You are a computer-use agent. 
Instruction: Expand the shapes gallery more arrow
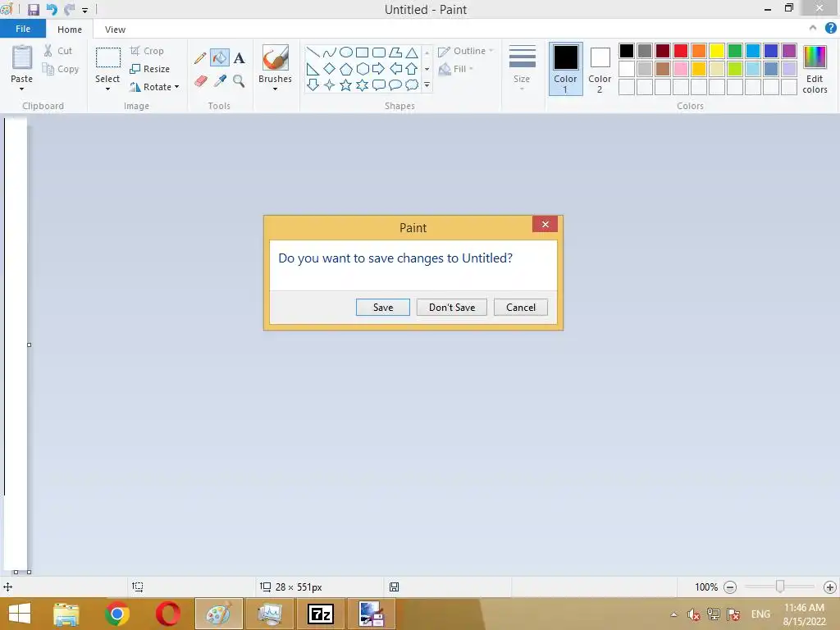coord(427,84)
